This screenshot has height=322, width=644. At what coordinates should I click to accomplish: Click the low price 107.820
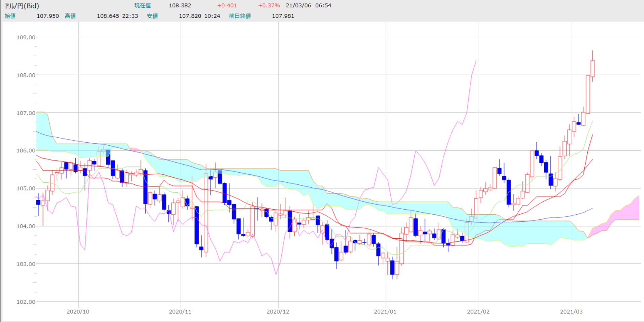pyautogui.click(x=190, y=16)
